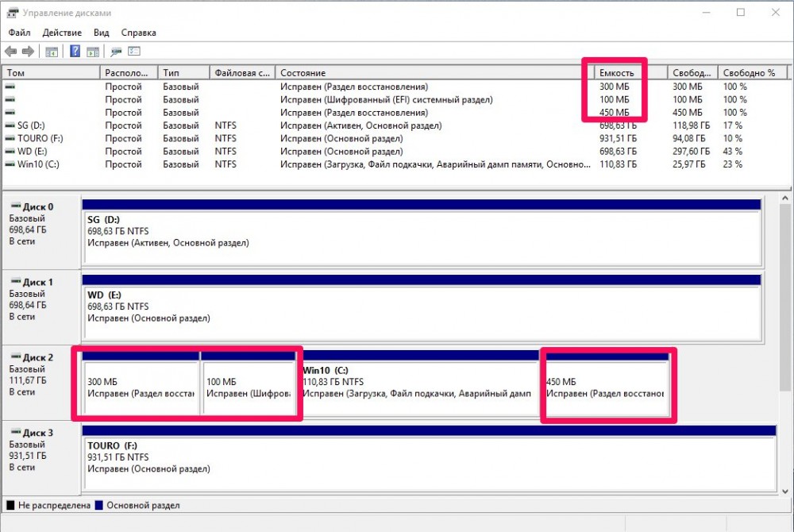The width and height of the screenshot is (794, 532).
Task: Select the Win10 (C:) partition on Диск 2
Action: 418,384
